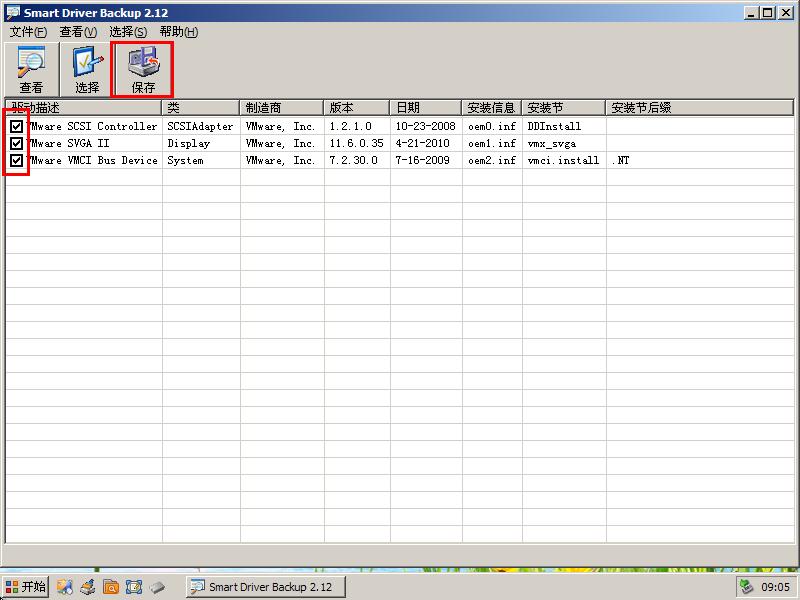Click version 11.6.0.35 cell
Viewport: 800px width, 600px height.
tap(356, 143)
